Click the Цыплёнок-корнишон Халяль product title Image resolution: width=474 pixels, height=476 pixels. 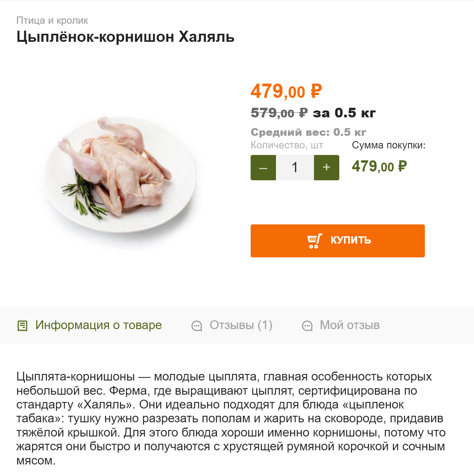(126, 37)
